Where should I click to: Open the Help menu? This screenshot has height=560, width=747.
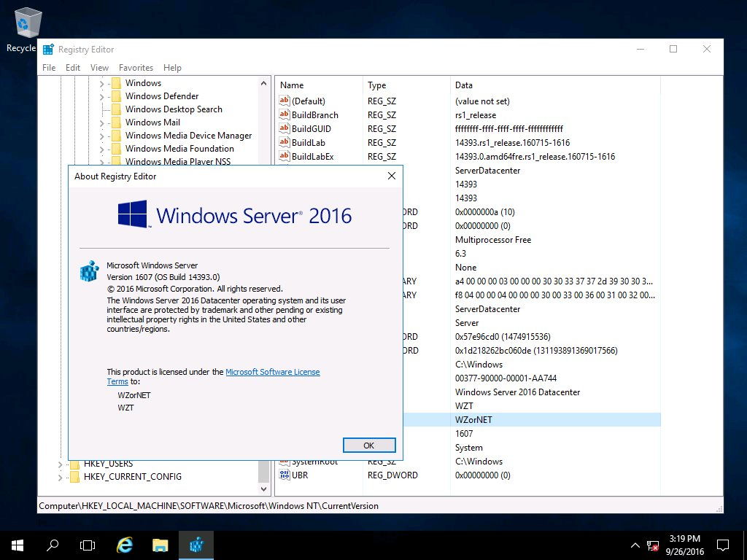click(172, 68)
